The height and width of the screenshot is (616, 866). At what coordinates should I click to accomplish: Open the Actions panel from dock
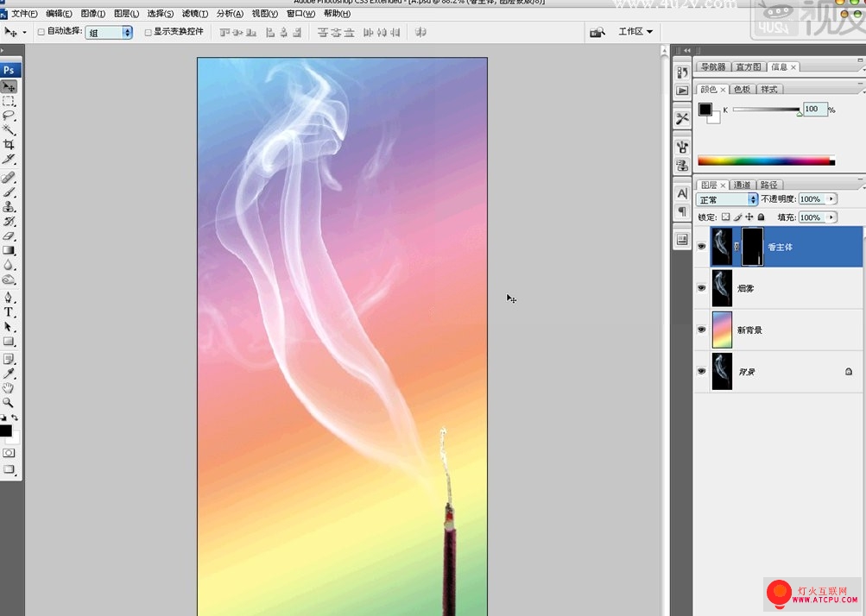pyautogui.click(x=682, y=91)
